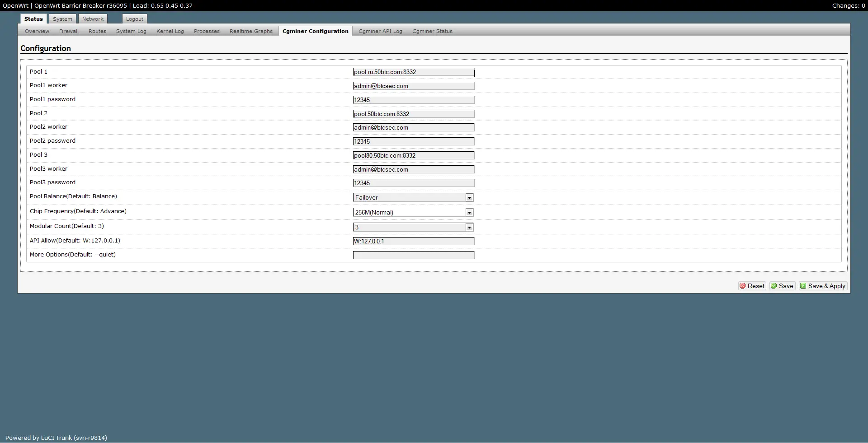
Task: Click the Modular Count(Default: 3) label
Action: pyautogui.click(x=67, y=226)
